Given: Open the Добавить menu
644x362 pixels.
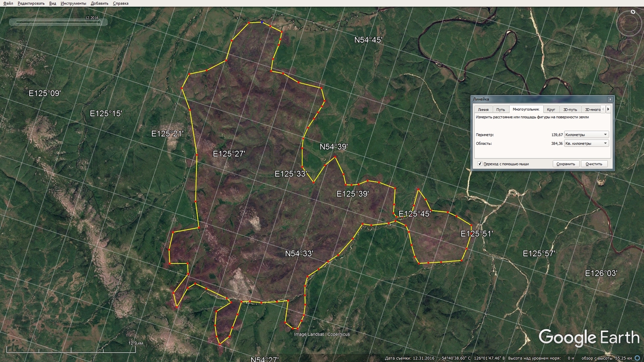Looking at the screenshot, I should pyautogui.click(x=99, y=3).
